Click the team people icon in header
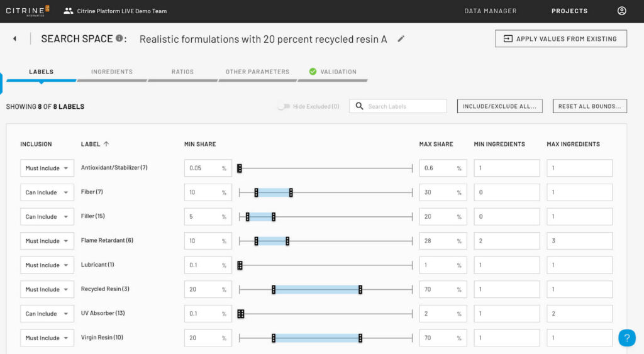 (68, 11)
